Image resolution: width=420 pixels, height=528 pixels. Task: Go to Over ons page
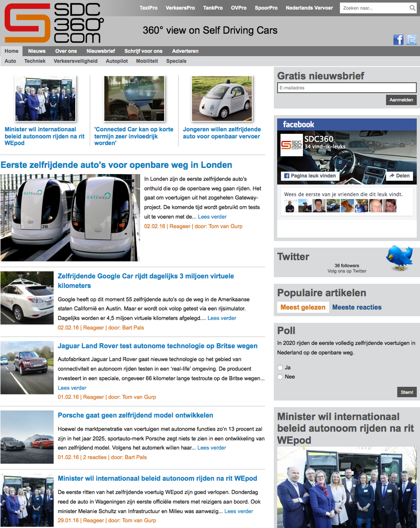(x=66, y=51)
